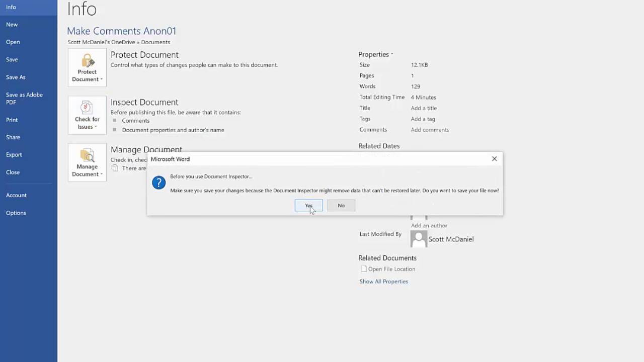Image resolution: width=644 pixels, height=362 pixels.
Task: Expand the Properties dropdown header
Action: (376, 54)
